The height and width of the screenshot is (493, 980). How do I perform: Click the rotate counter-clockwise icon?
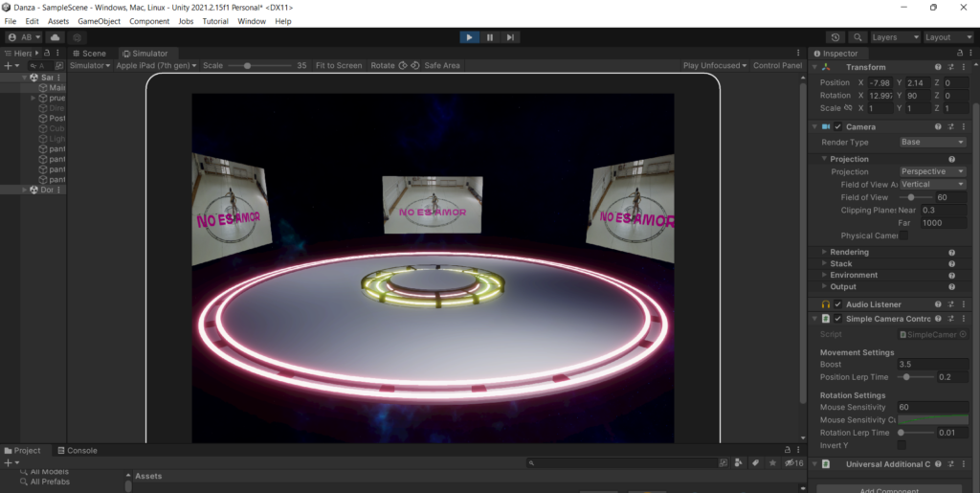point(415,65)
